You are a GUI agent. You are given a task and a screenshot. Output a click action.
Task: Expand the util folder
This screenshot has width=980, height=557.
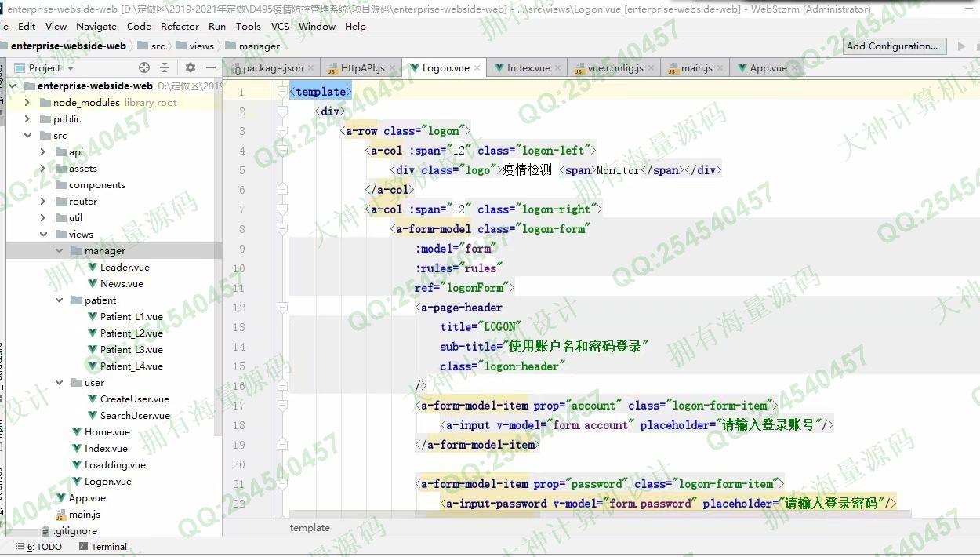tap(43, 218)
